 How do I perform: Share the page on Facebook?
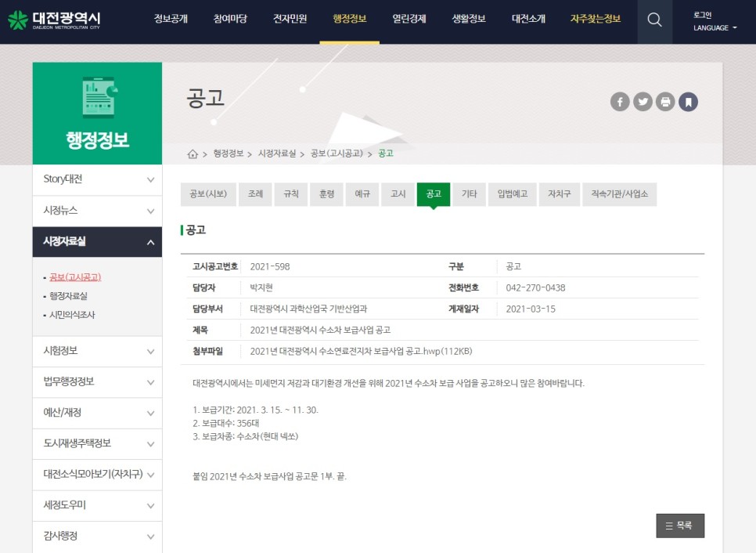(620, 102)
